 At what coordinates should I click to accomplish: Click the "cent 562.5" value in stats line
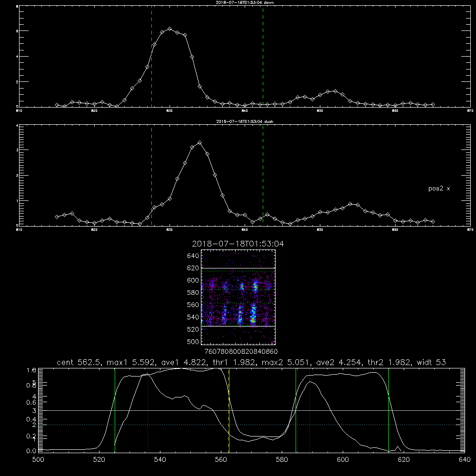[78, 362]
